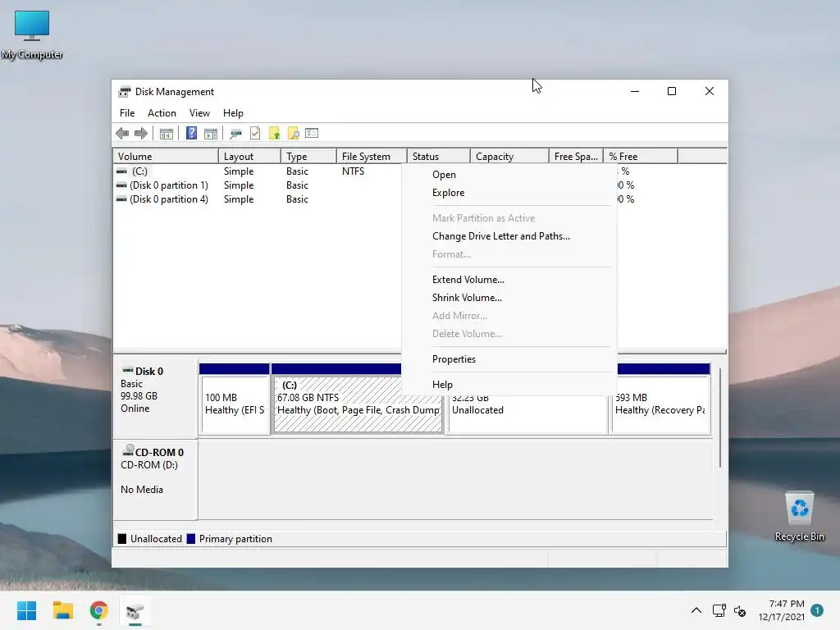Open the Help menu in menu bar

(233, 113)
